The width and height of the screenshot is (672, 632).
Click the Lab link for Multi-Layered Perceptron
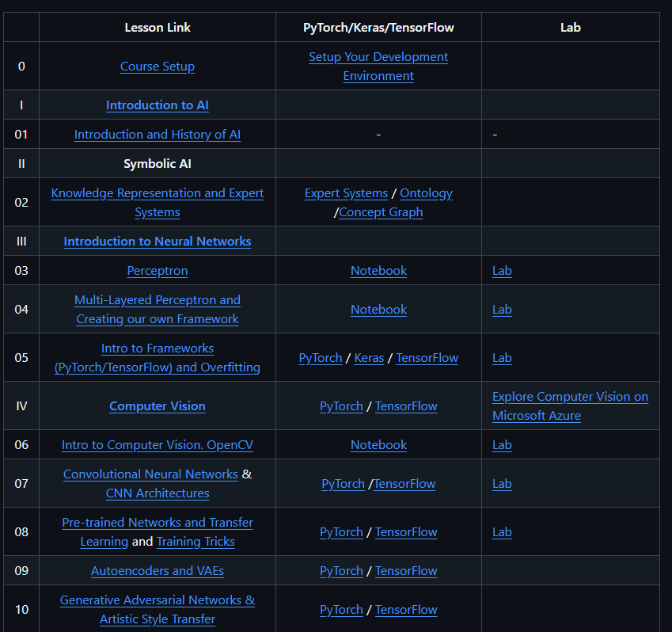point(502,309)
